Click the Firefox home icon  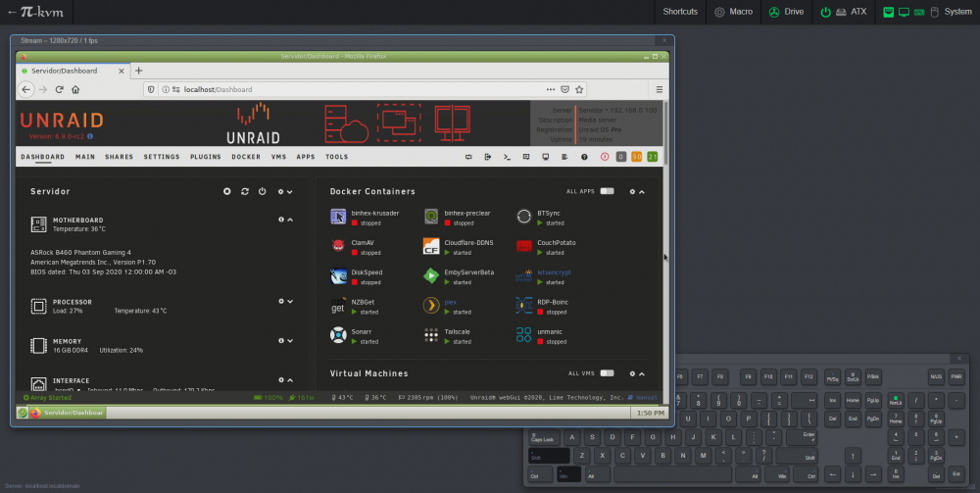[x=75, y=89]
